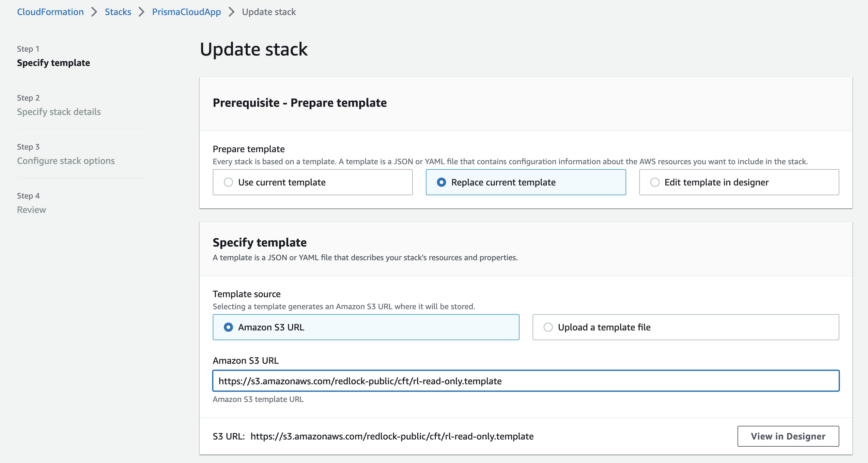This screenshot has width=868, height=463.
Task: Click the chevron after CloudFormation breadcrumb
Action: coord(94,12)
